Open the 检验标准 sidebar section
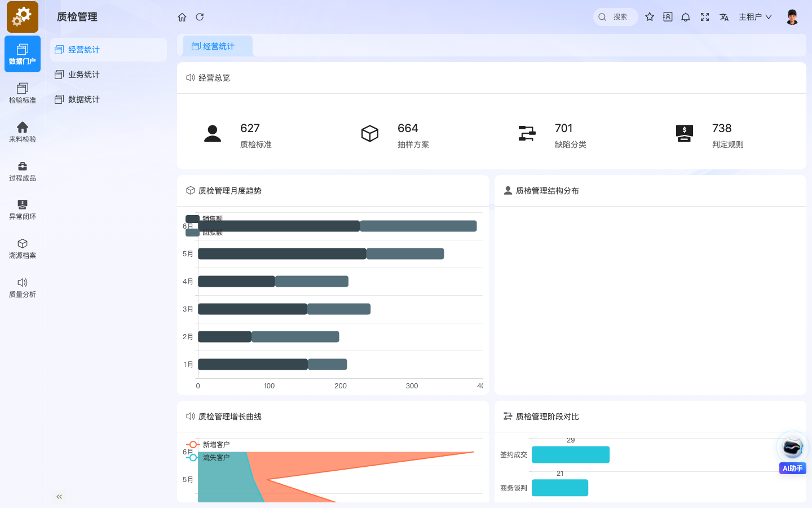 point(23,93)
